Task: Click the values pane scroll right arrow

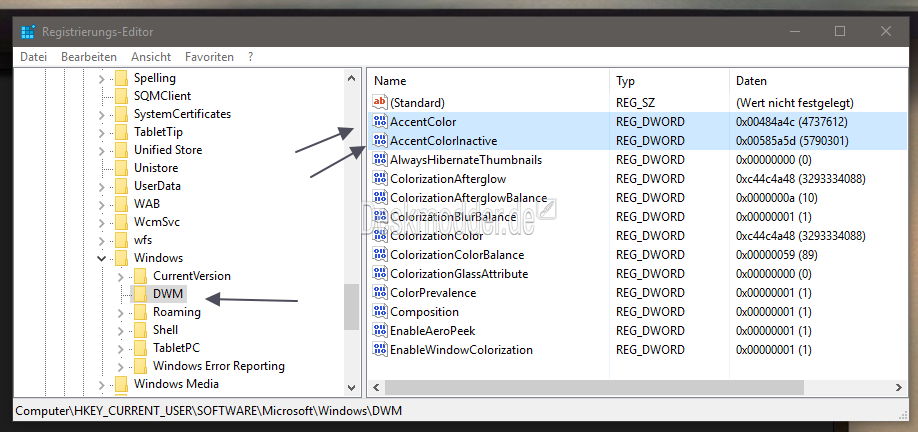Action: tap(899, 388)
